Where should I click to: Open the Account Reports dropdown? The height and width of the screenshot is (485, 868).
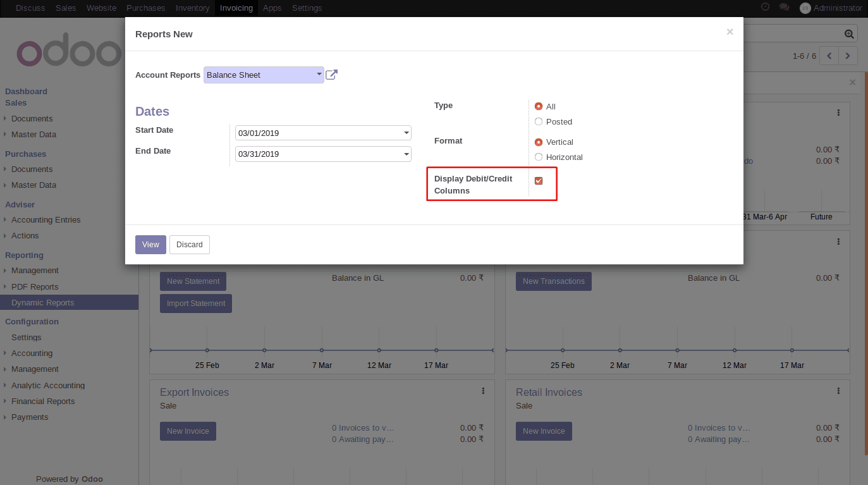coord(264,75)
